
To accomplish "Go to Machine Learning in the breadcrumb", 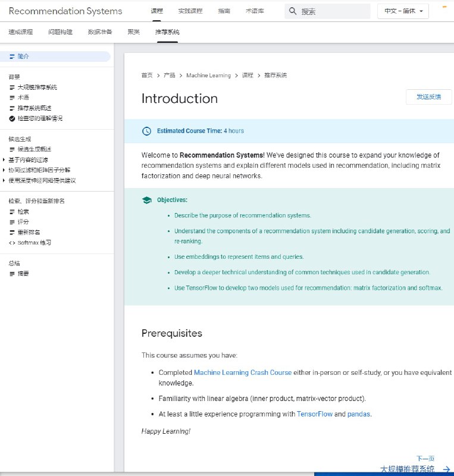I will pyautogui.click(x=209, y=76).
